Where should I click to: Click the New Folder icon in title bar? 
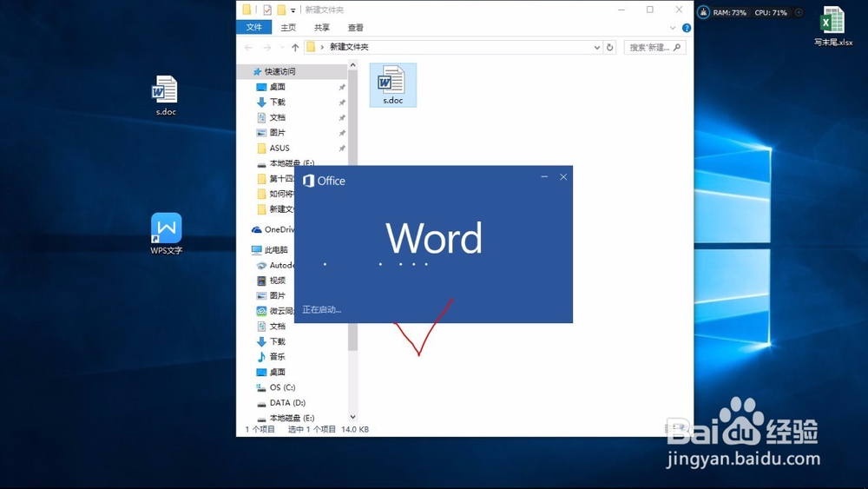click(x=281, y=10)
